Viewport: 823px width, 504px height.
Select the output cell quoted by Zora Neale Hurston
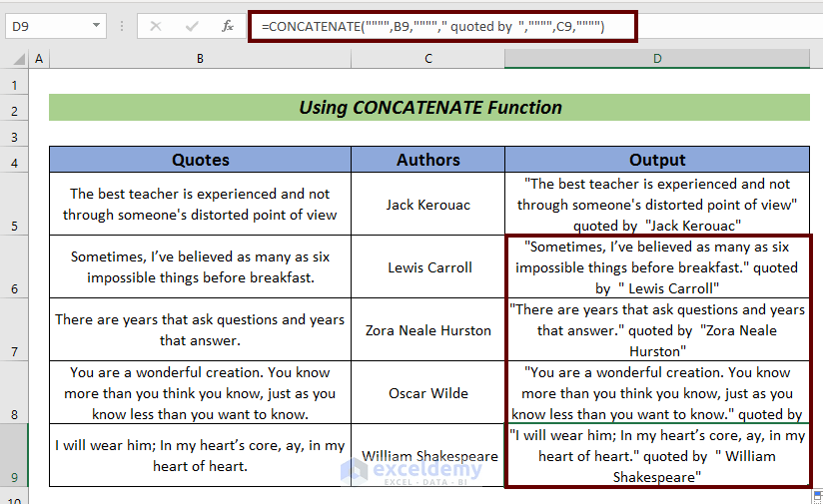[x=657, y=330]
